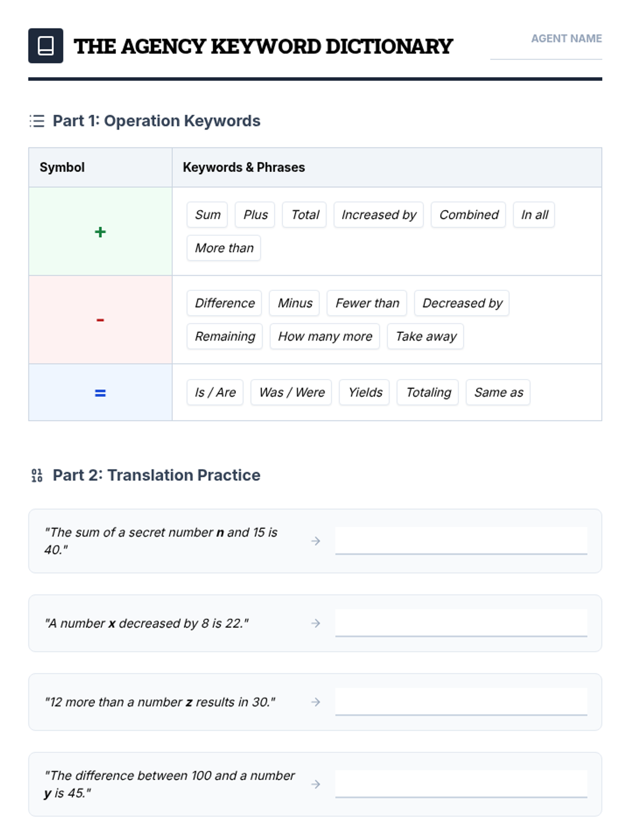Select the Yields keyword chip

click(365, 393)
